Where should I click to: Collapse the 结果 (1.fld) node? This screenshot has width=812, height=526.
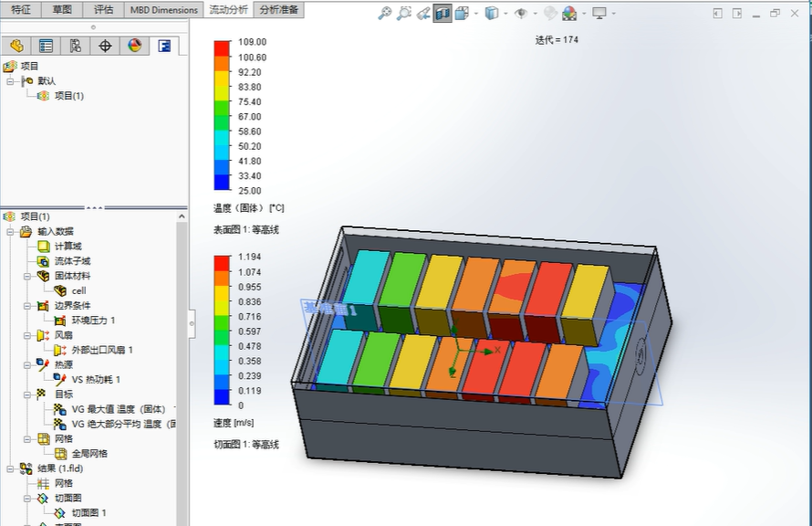[10, 469]
